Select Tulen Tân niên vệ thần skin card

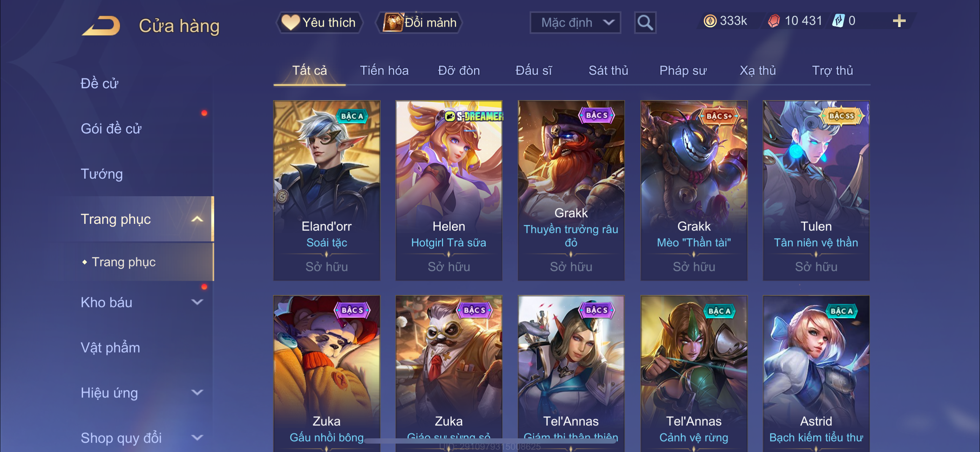coord(816,191)
